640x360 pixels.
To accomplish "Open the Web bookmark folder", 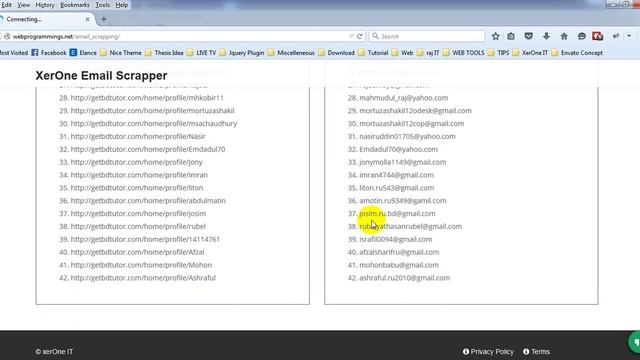I will click(402, 53).
